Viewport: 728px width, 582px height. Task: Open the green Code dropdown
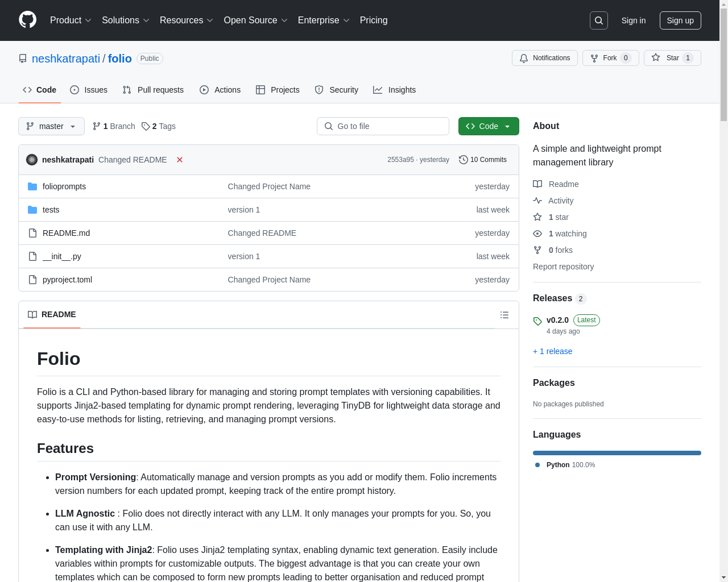pos(489,126)
